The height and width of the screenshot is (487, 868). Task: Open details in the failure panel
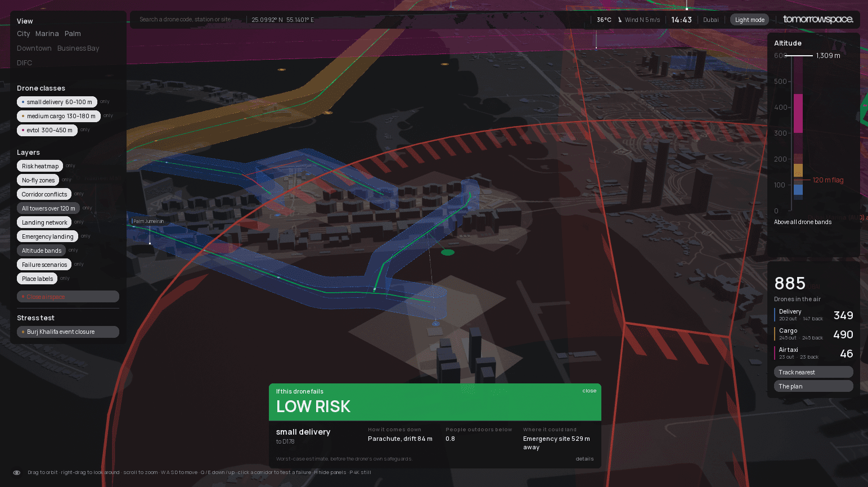tap(584, 459)
